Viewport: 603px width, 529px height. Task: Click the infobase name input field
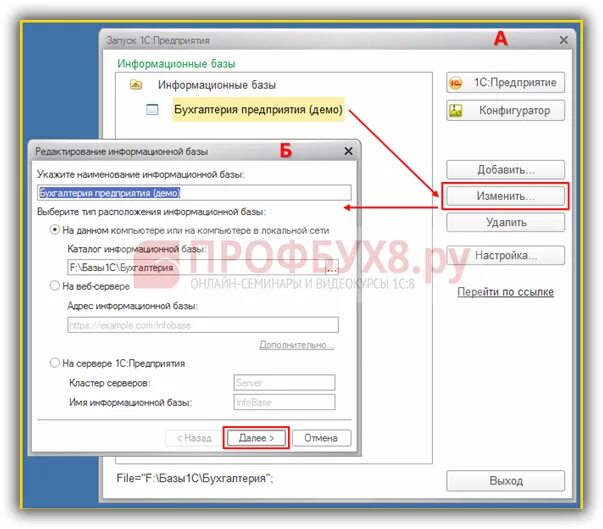pyautogui.click(x=194, y=193)
